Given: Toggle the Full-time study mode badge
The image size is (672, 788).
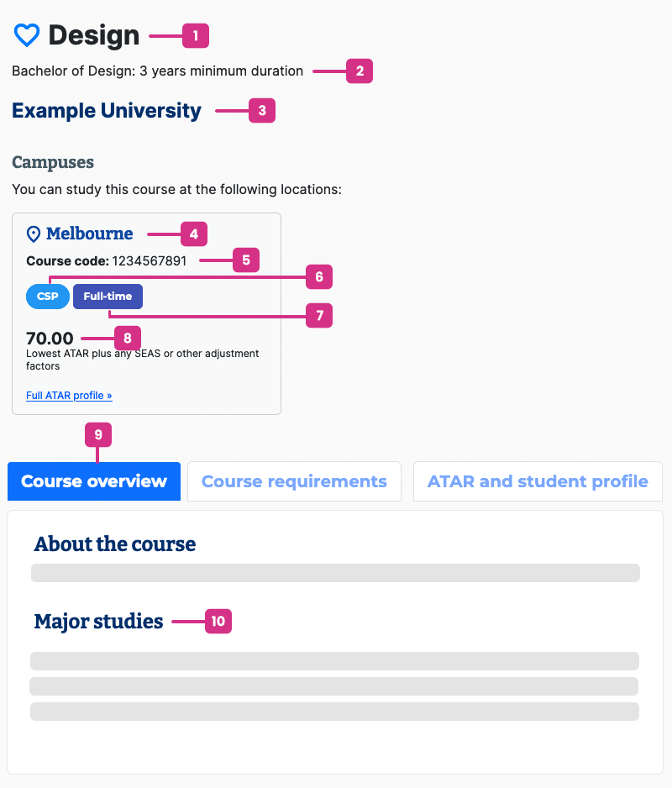Looking at the screenshot, I should pyautogui.click(x=108, y=296).
